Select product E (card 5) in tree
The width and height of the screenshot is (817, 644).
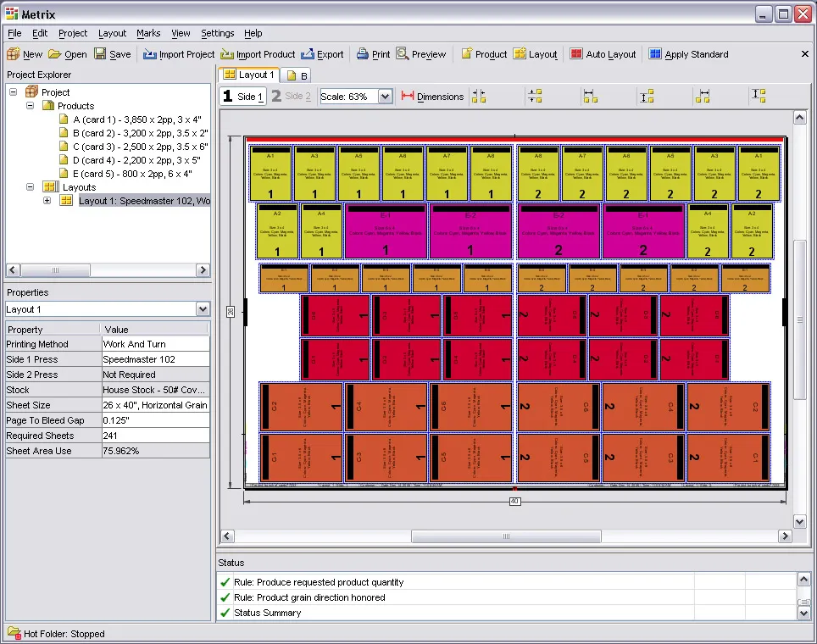(132, 174)
